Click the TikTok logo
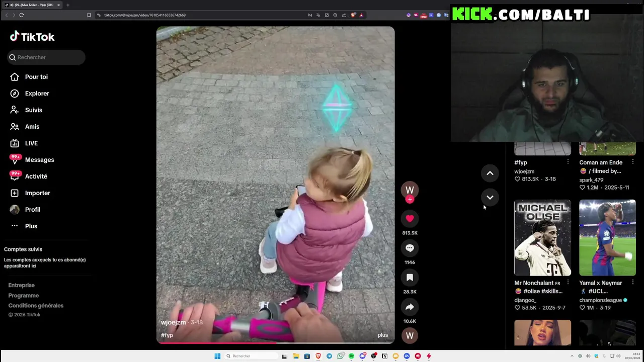The height and width of the screenshot is (362, 644). (32, 37)
